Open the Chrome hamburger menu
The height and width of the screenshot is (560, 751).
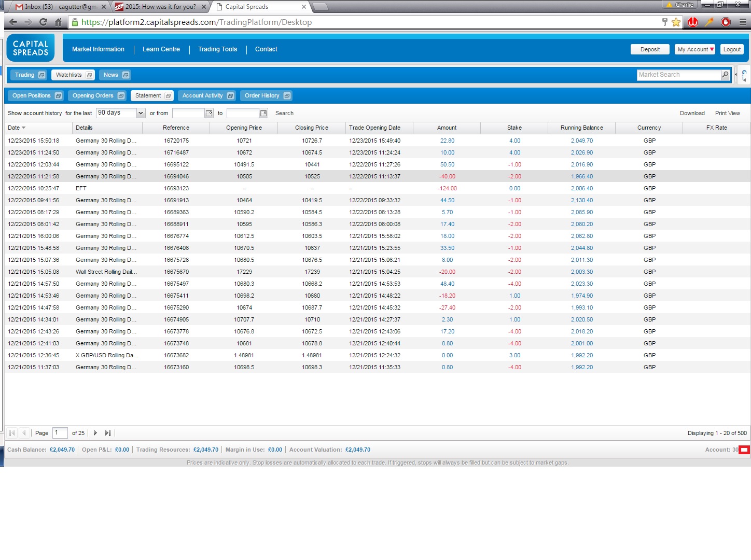743,22
